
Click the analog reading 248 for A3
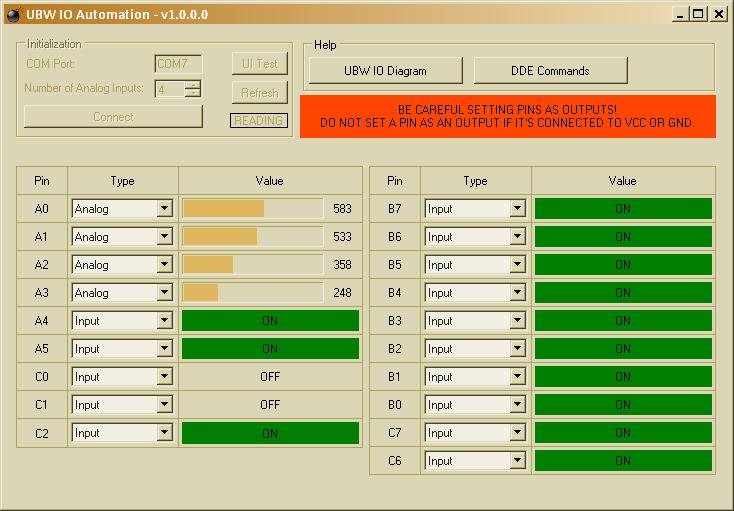click(x=342, y=293)
